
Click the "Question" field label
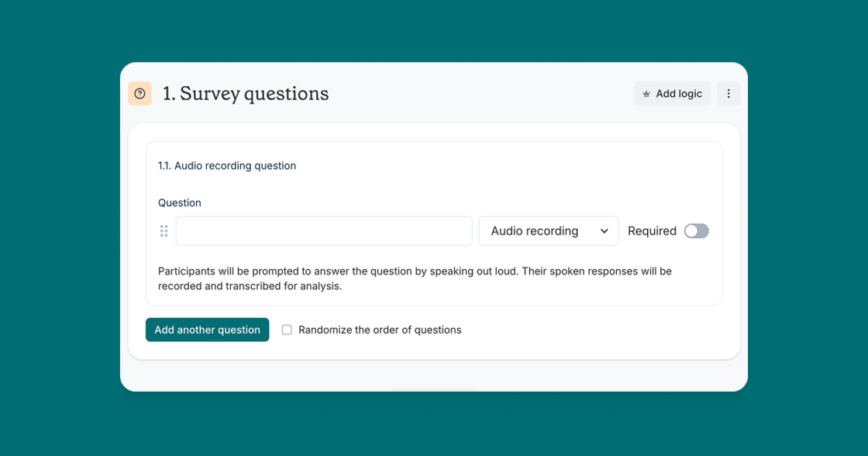pyautogui.click(x=180, y=203)
